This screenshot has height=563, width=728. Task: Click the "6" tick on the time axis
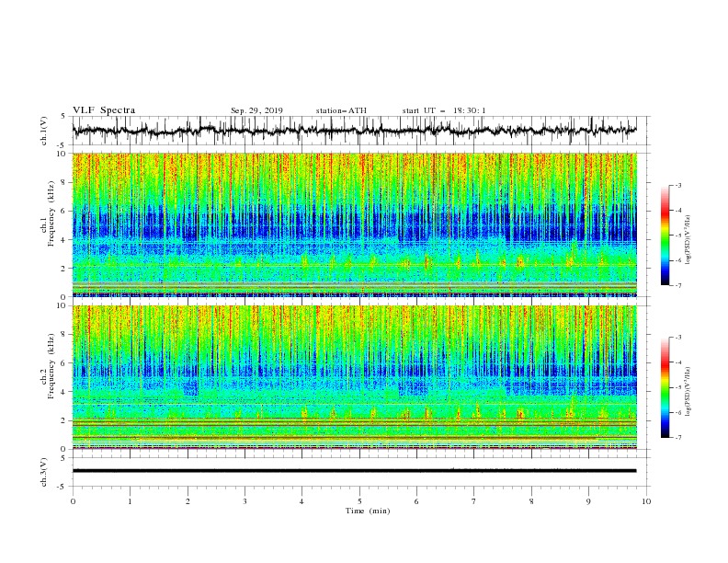tap(417, 501)
